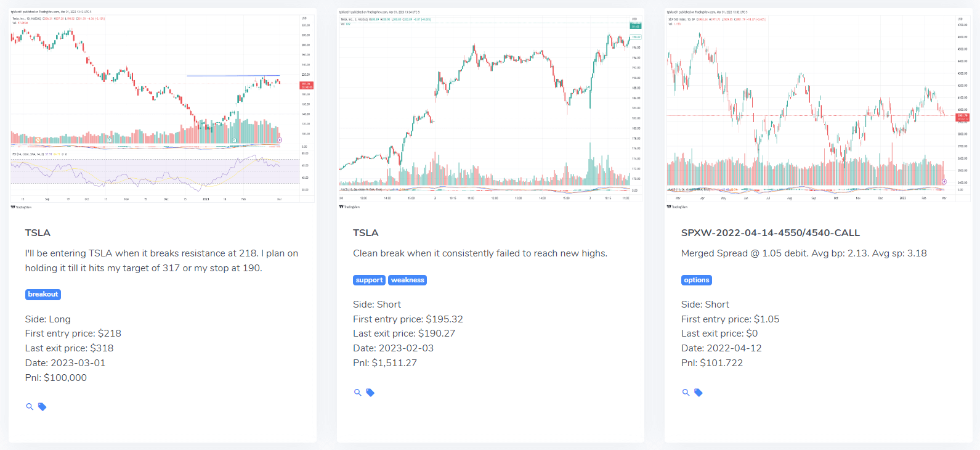The image size is (980, 450).
Task: Open the TSLA intraday chart thumbnail
Action: 490,106
